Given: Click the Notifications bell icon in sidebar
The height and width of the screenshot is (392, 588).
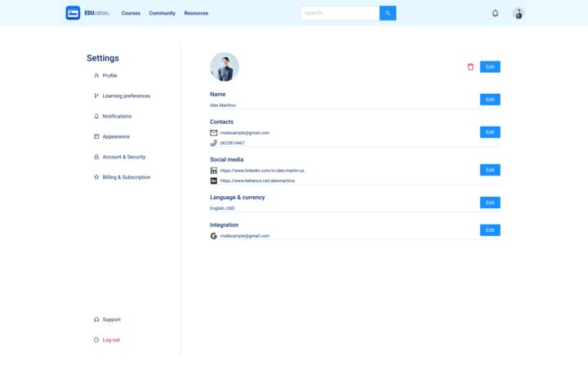Looking at the screenshot, I should (x=96, y=116).
